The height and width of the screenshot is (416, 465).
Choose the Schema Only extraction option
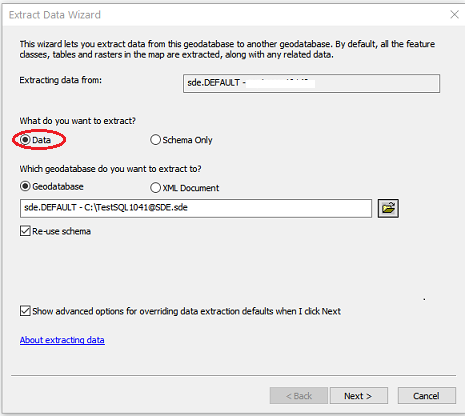tap(155, 140)
